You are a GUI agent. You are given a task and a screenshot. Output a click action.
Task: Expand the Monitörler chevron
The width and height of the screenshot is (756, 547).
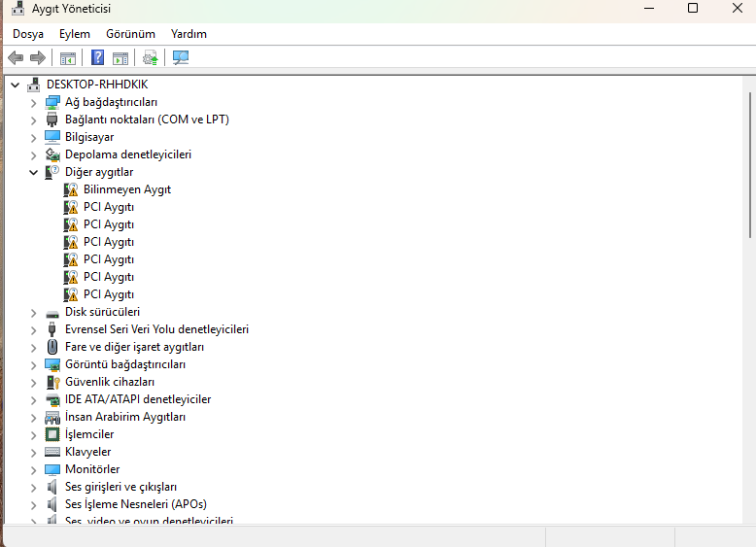point(33,470)
